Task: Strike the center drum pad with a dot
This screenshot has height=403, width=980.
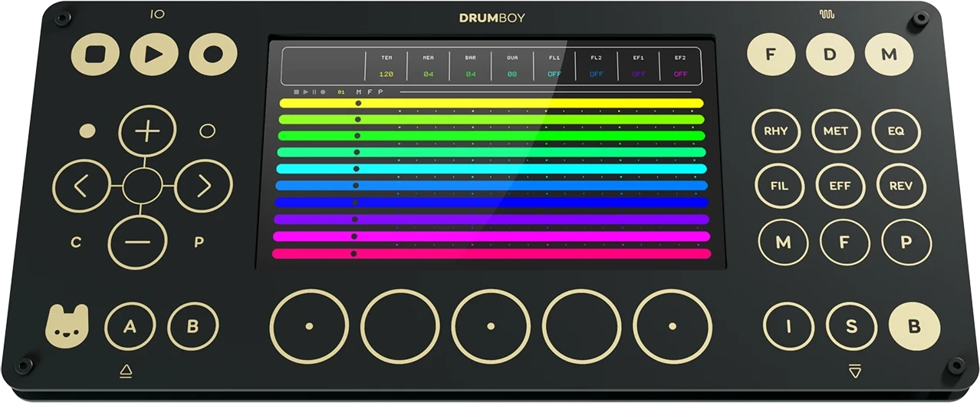Action: coord(491,326)
